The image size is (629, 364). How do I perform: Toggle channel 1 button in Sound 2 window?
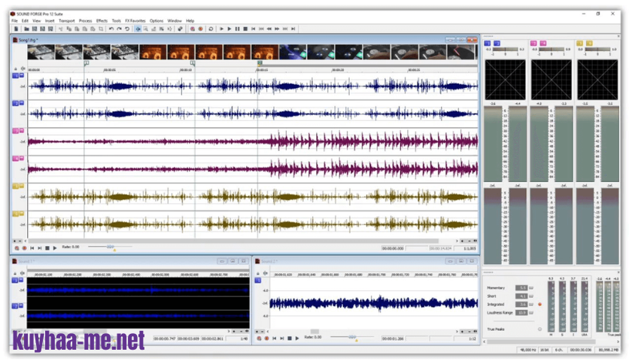point(258,281)
